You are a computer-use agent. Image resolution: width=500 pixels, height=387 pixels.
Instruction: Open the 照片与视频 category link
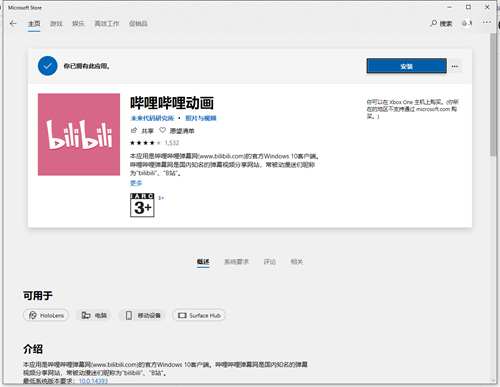[201, 118]
